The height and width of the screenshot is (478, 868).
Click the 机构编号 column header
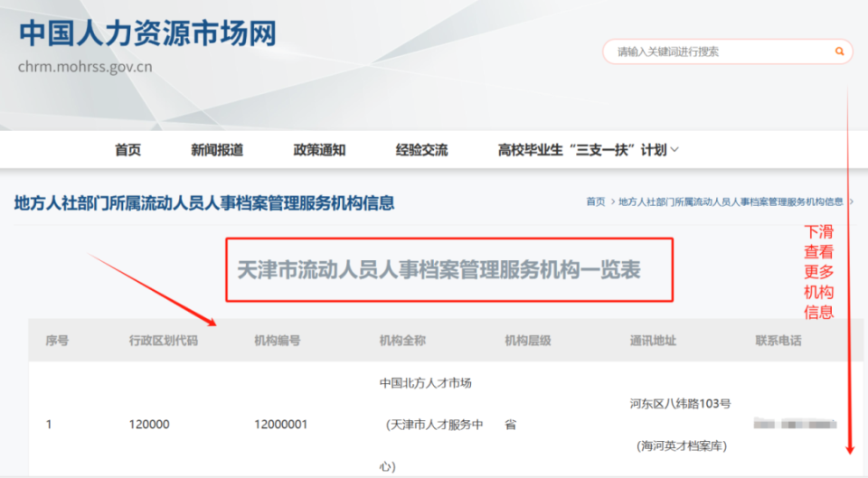tap(278, 341)
